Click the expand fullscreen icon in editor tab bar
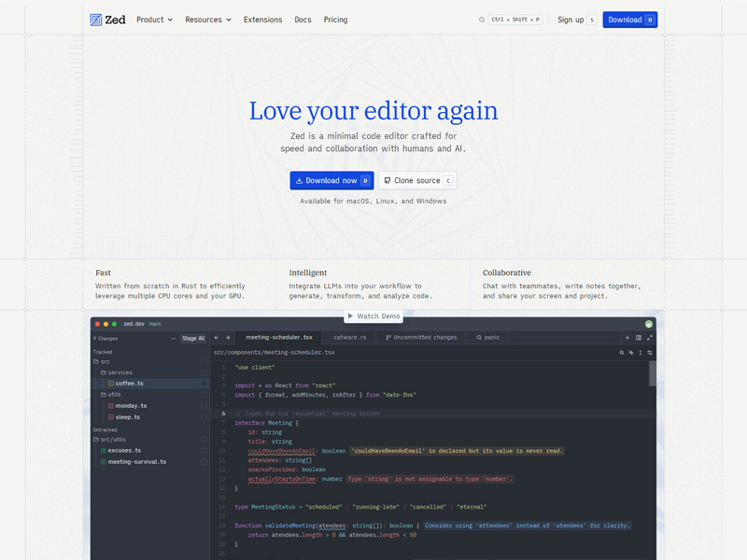This screenshot has width=747, height=560. pos(650,338)
